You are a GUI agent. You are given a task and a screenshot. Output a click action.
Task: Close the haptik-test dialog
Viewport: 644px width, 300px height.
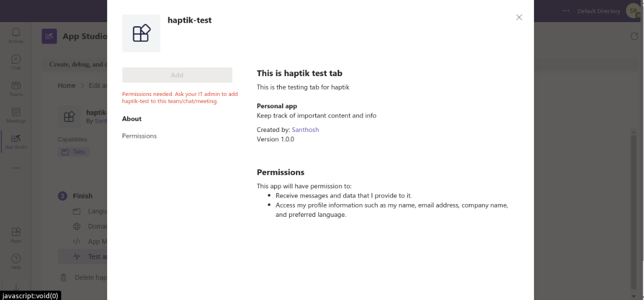click(x=519, y=17)
